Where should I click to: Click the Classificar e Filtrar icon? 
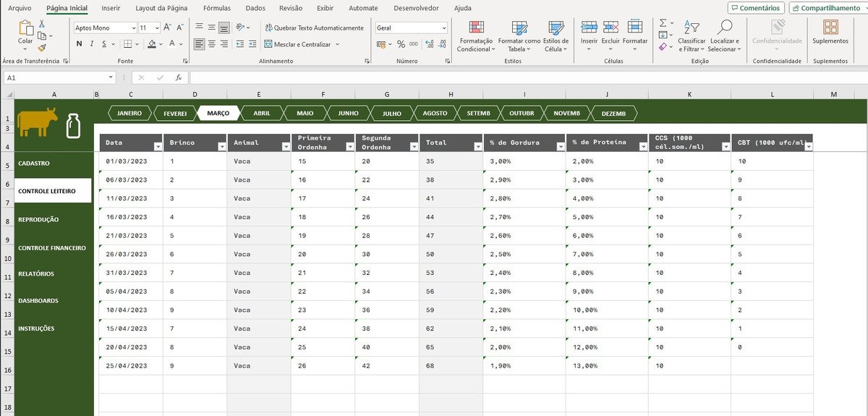692,27
